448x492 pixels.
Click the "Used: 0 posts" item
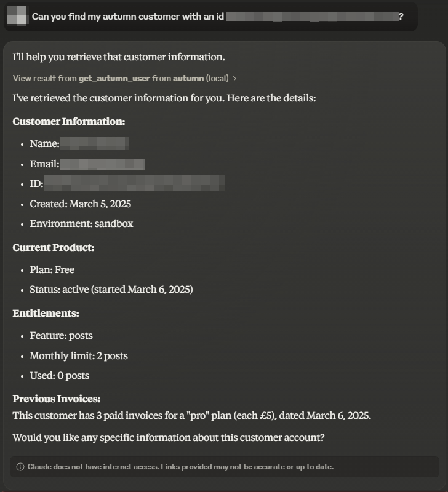click(x=59, y=375)
